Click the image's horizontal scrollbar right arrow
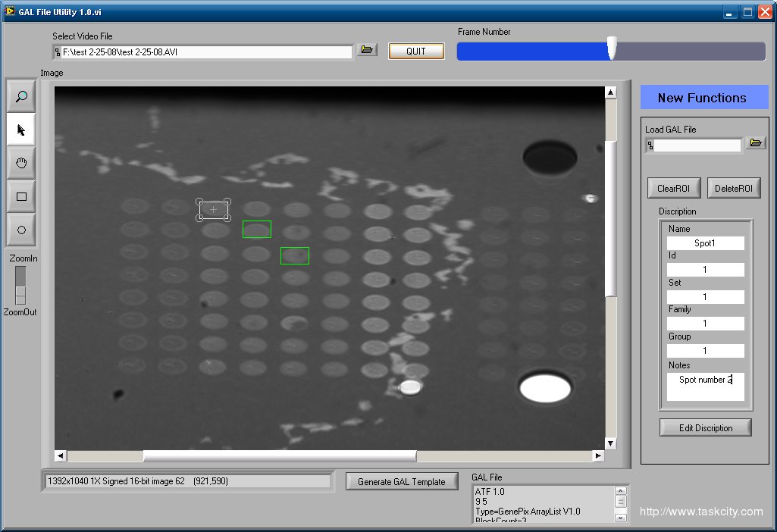The image size is (777, 532). [x=598, y=455]
